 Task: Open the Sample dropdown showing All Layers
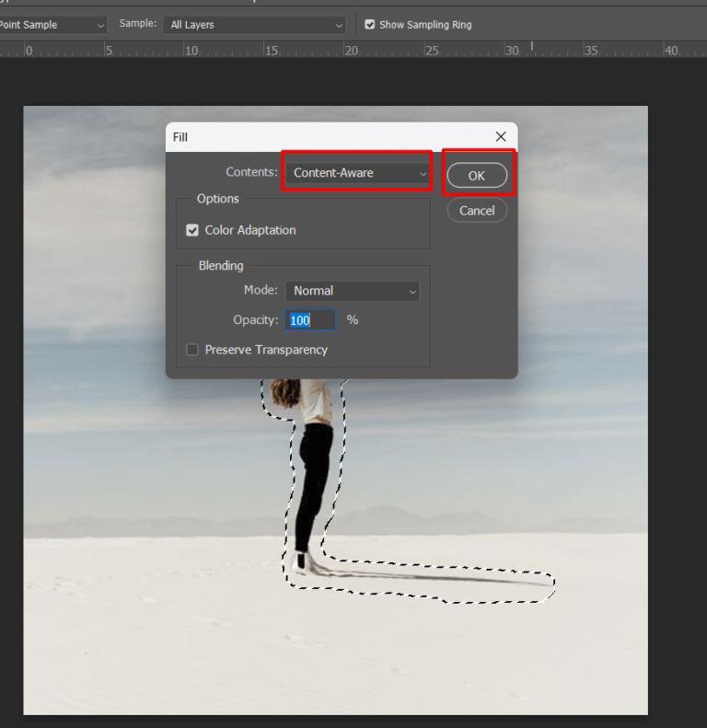click(255, 25)
